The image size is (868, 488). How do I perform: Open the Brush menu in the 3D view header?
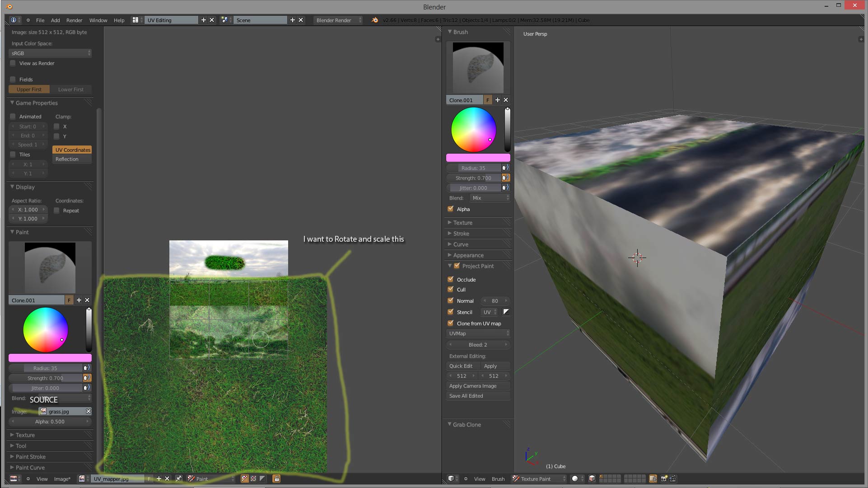click(499, 479)
